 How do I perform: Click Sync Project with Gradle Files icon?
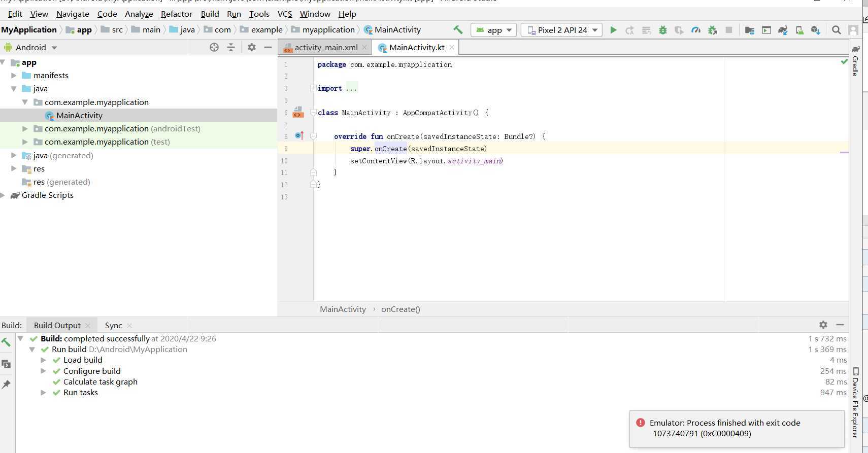(x=783, y=30)
